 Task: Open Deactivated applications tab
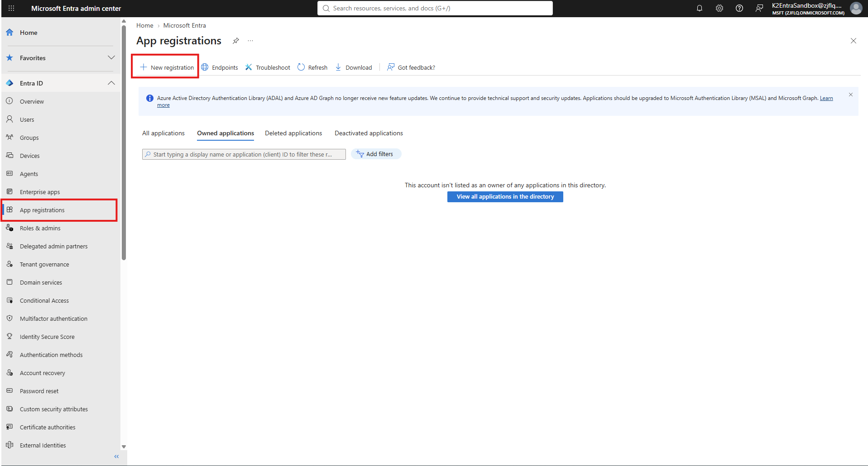[x=369, y=133]
